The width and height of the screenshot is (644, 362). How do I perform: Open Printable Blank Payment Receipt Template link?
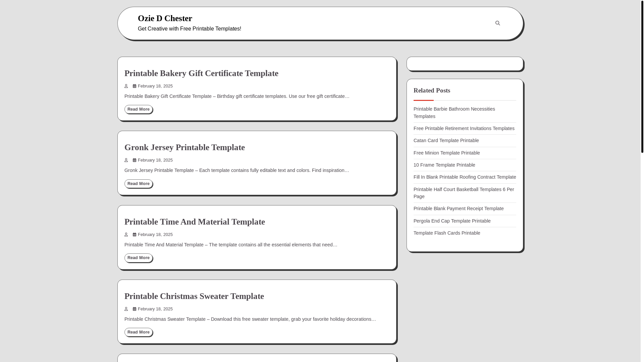coord(459,208)
